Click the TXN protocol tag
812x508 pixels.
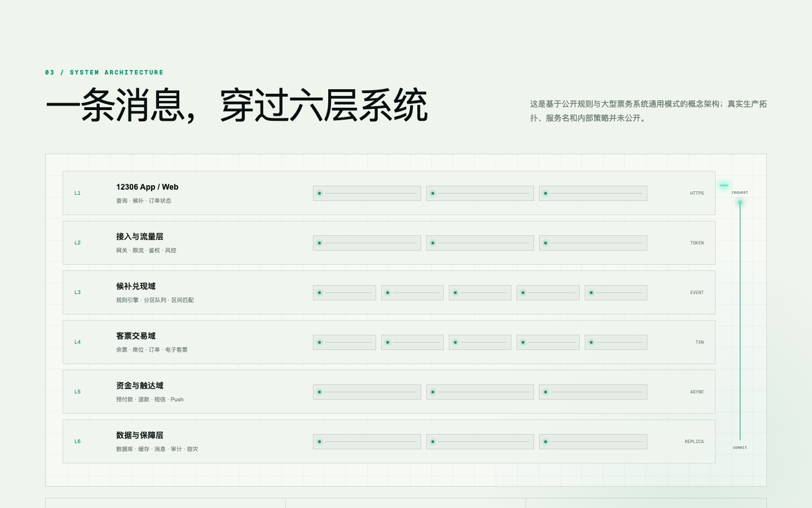coord(700,342)
